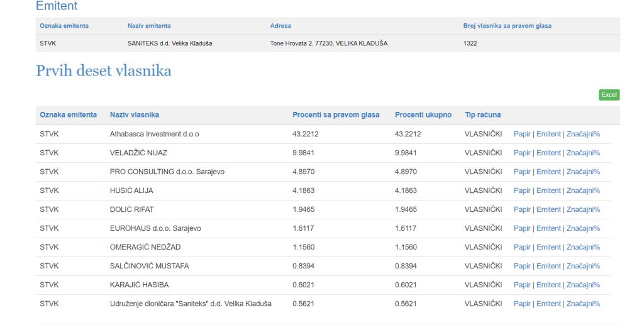Click the Procenti sa pravom glasa header

pyautogui.click(x=336, y=114)
